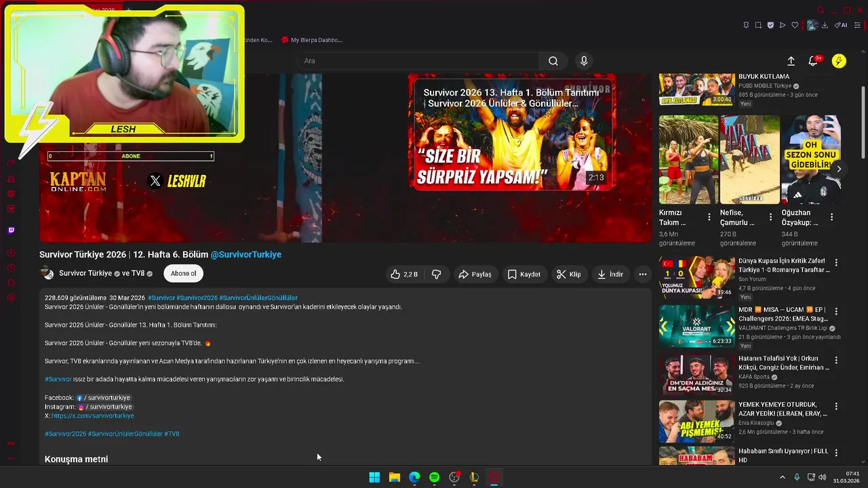Open options for Nefise, Çamurlu short
The width and height of the screenshot is (868, 488).
pos(770,217)
